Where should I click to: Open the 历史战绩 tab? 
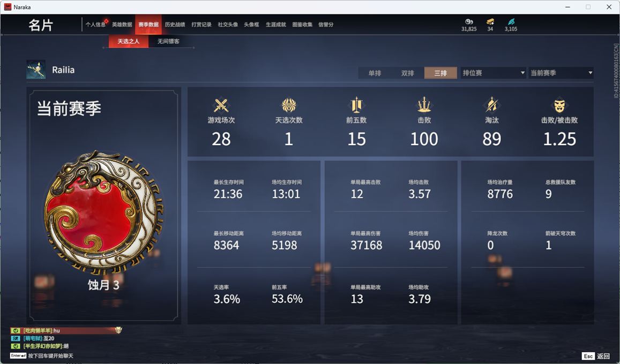pos(175,25)
